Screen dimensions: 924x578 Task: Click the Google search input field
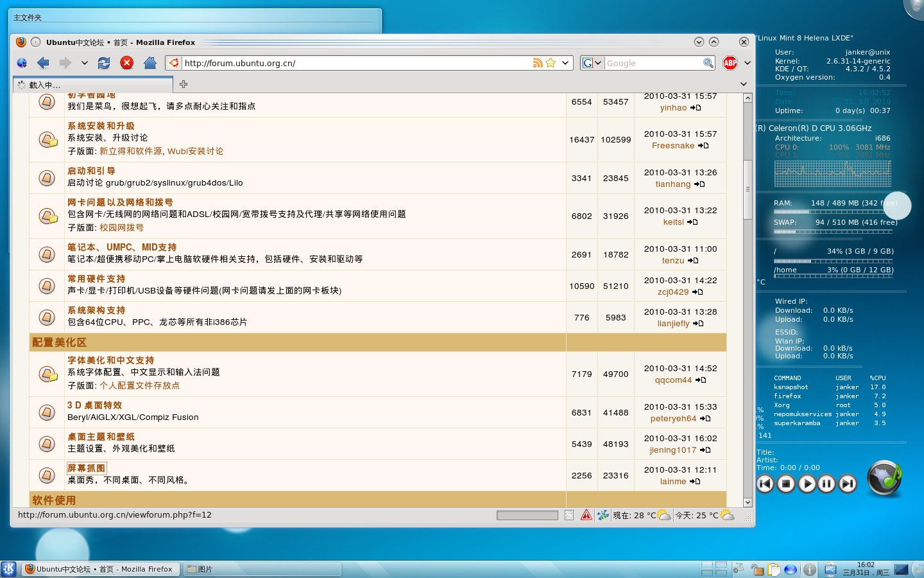[x=653, y=63]
